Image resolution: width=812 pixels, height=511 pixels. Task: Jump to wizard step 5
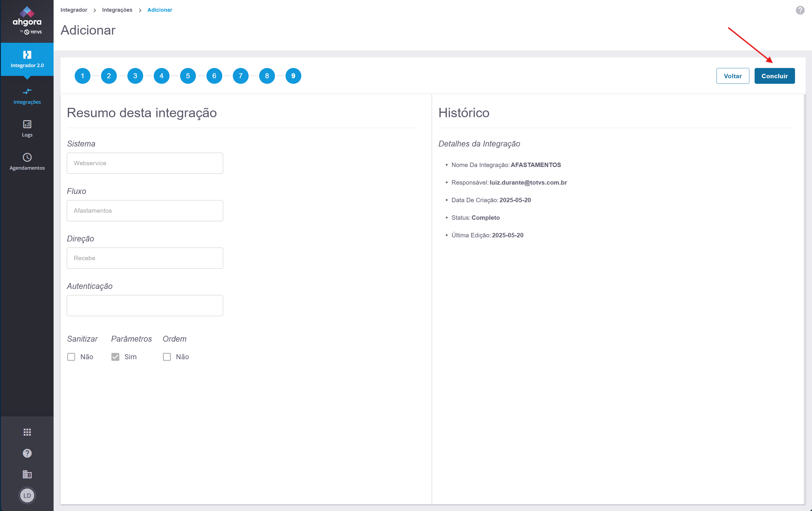click(188, 76)
